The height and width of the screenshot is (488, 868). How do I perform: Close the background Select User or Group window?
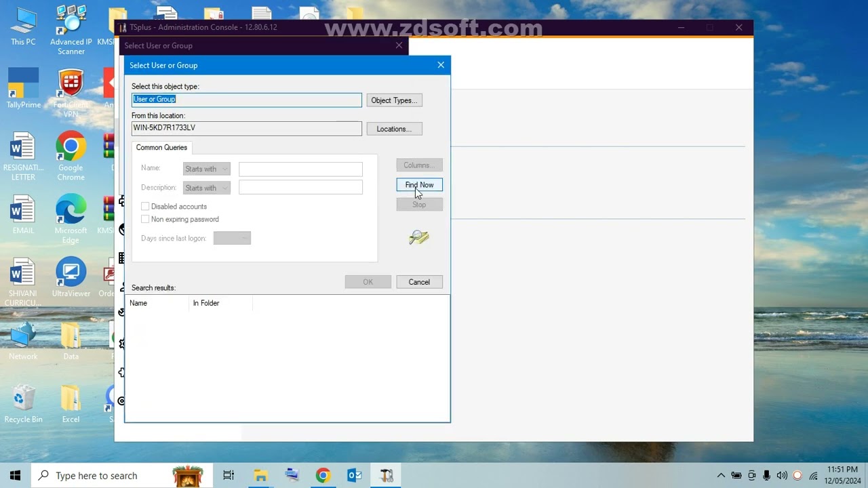click(x=399, y=45)
